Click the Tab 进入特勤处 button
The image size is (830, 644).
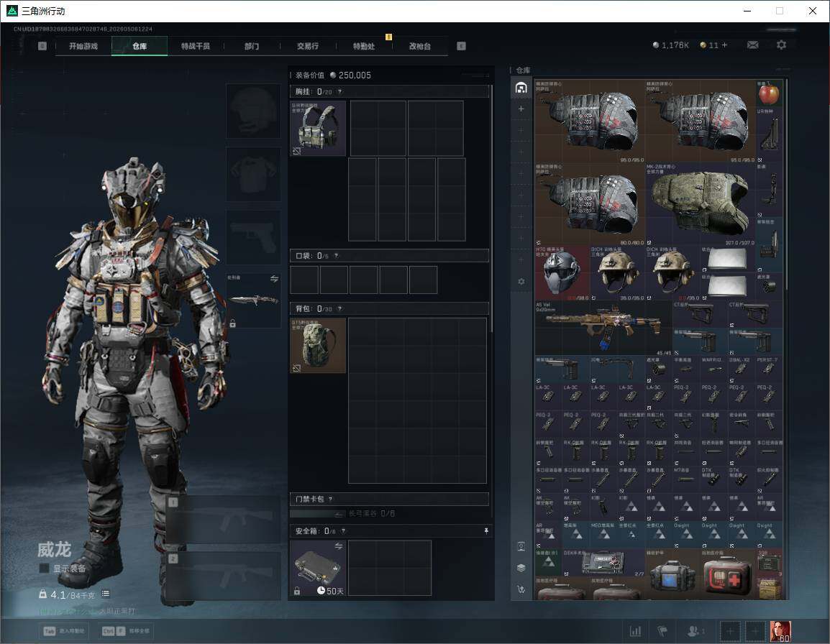(64, 631)
